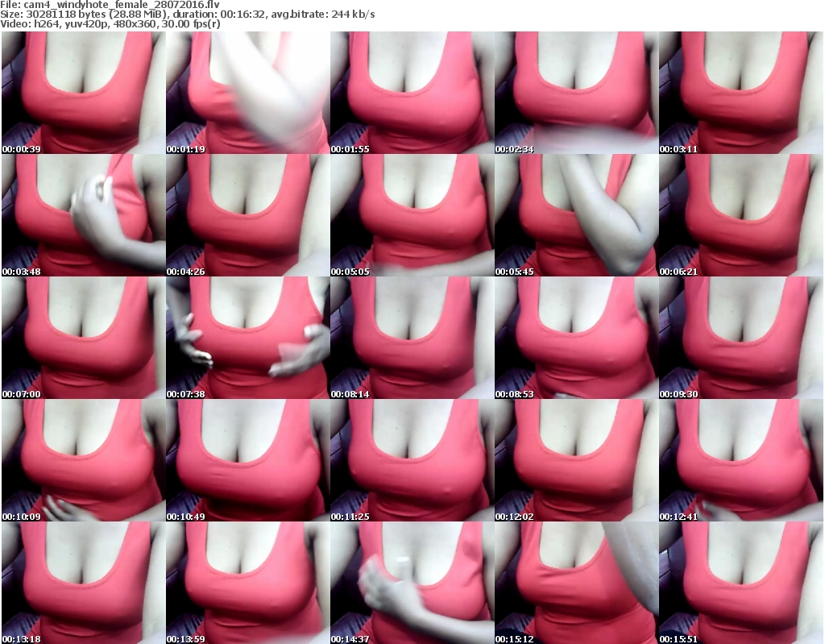Open the frame at 00:12:02

577,460
